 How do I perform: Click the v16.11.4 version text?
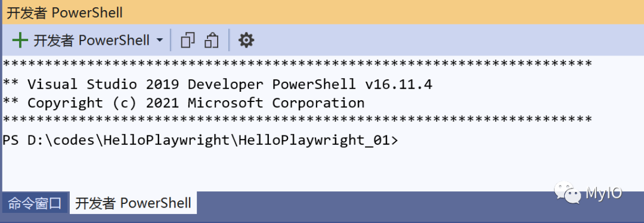tap(398, 84)
